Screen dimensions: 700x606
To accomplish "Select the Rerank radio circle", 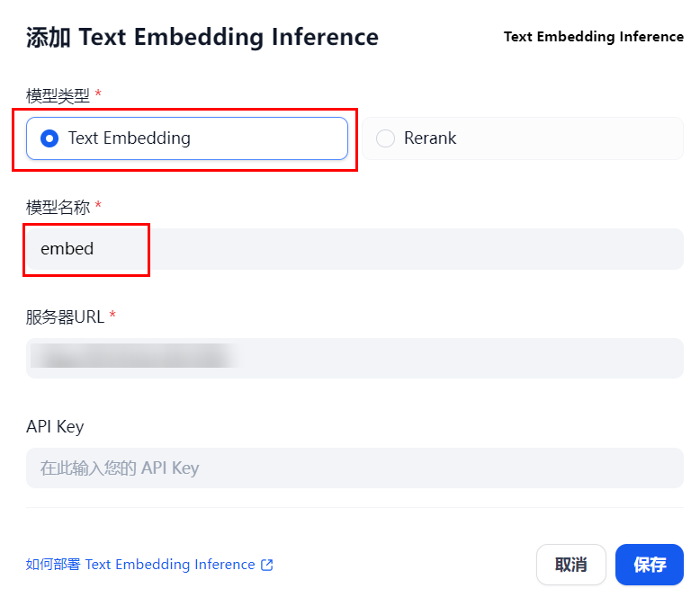I will click(x=385, y=138).
